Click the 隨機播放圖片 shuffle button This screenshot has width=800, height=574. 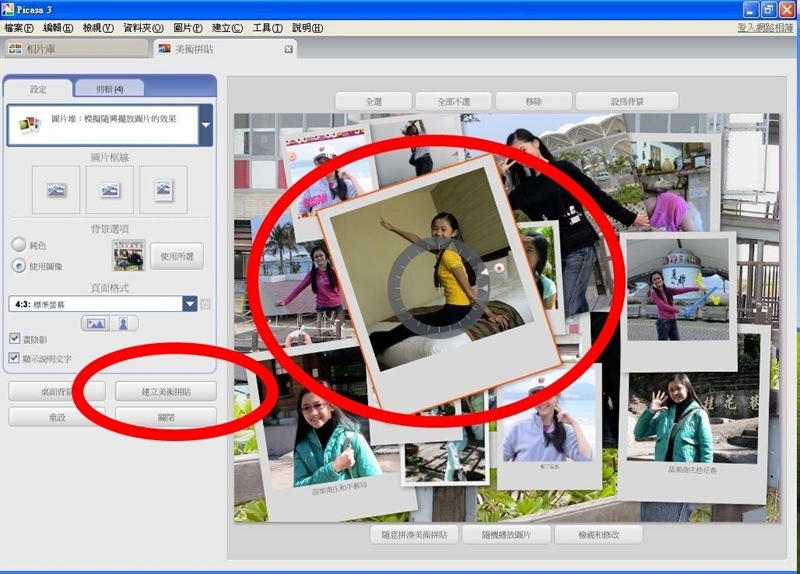point(506,535)
